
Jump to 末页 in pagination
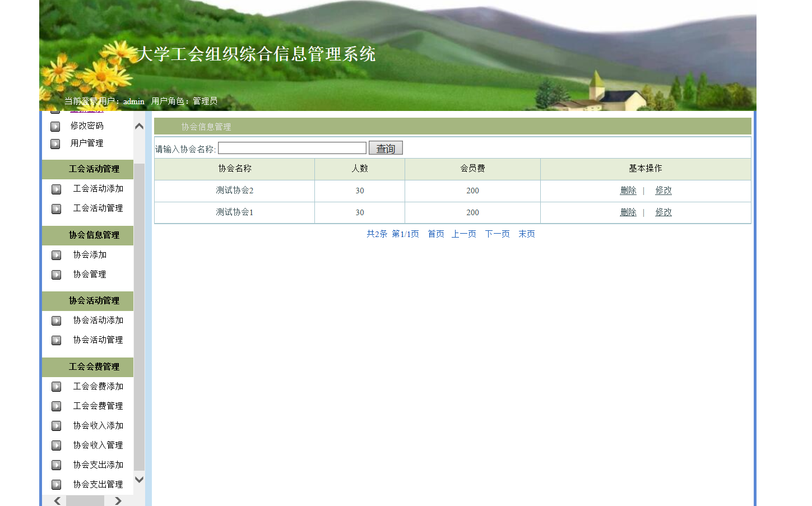(x=526, y=234)
